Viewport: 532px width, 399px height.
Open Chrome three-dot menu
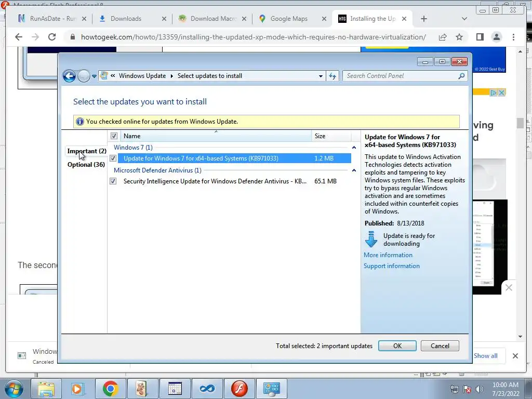tap(514, 37)
